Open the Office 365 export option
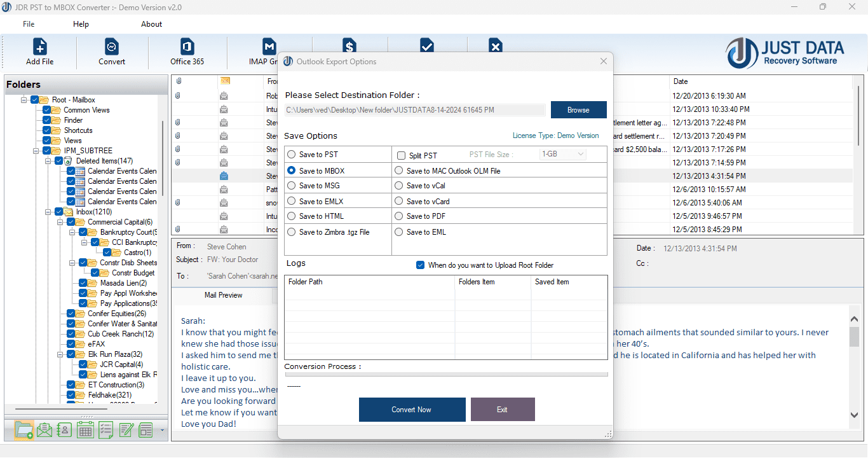868x458 pixels. [187, 52]
